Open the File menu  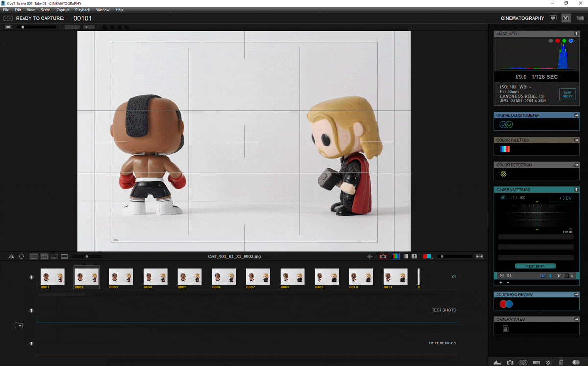[x=6, y=10]
